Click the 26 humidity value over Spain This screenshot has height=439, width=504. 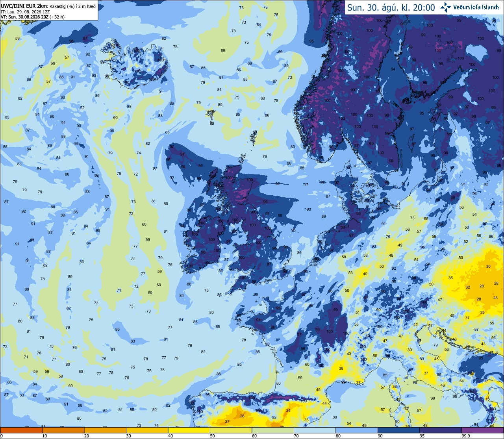coord(242,416)
